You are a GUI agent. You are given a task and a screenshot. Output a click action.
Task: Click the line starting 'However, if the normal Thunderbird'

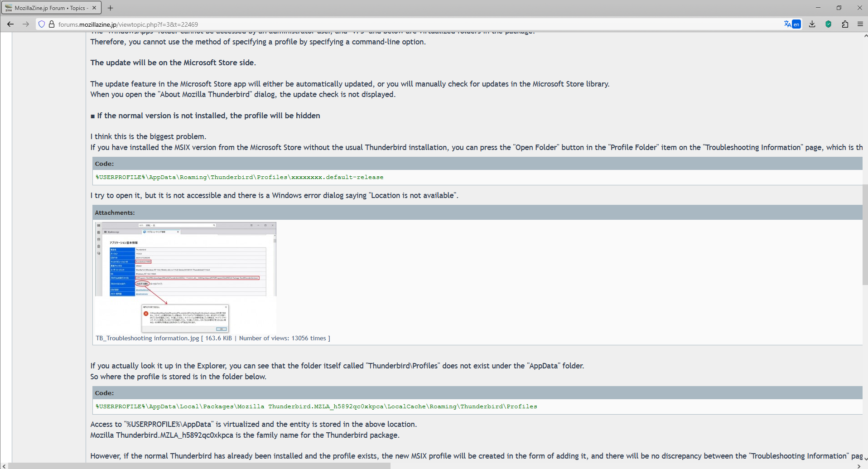476,456
